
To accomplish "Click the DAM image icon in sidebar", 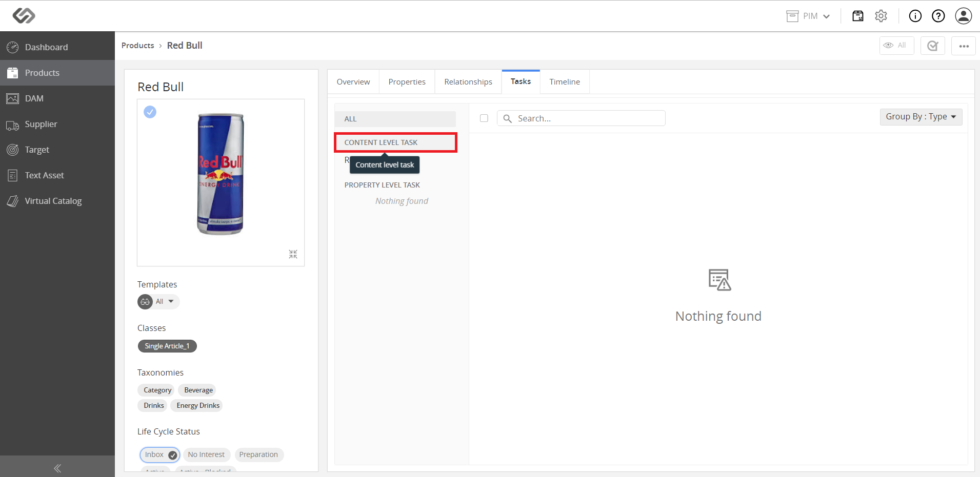I will pyautogui.click(x=13, y=98).
